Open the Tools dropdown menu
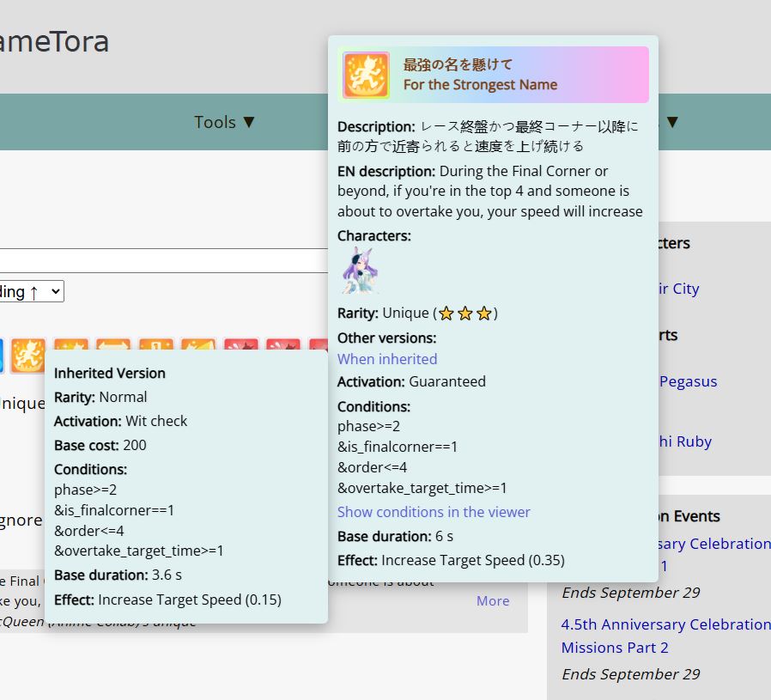The width and height of the screenshot is (771, 700). pos(225,122)
